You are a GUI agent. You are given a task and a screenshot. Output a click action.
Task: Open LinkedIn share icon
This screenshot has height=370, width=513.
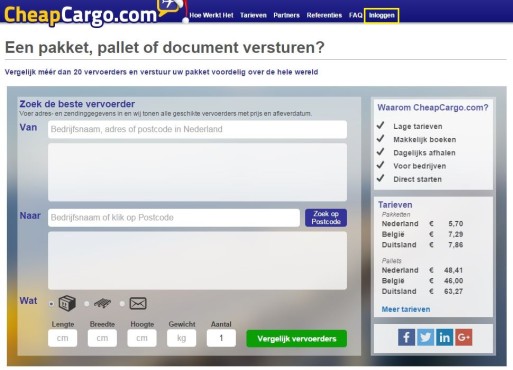click(444, 337)
